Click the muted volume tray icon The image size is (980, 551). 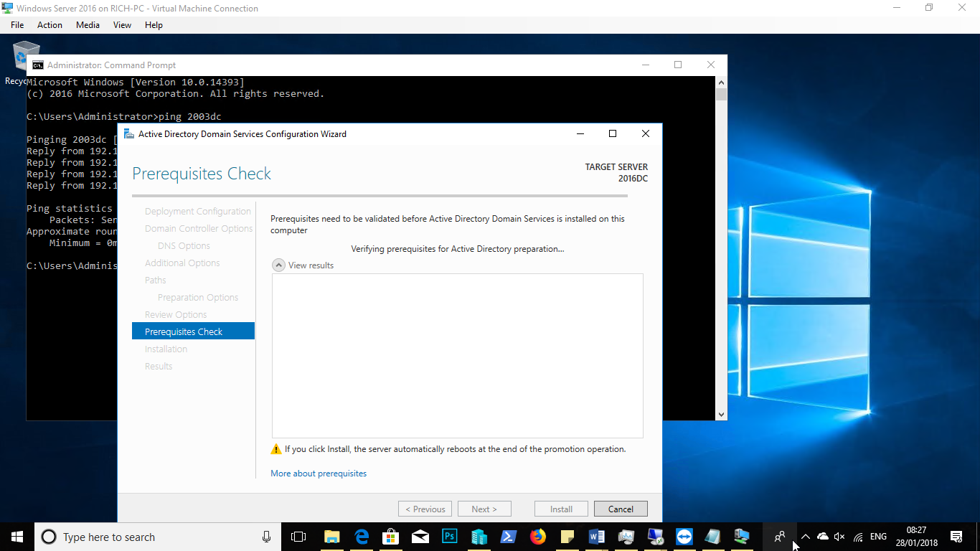(840, 537)
